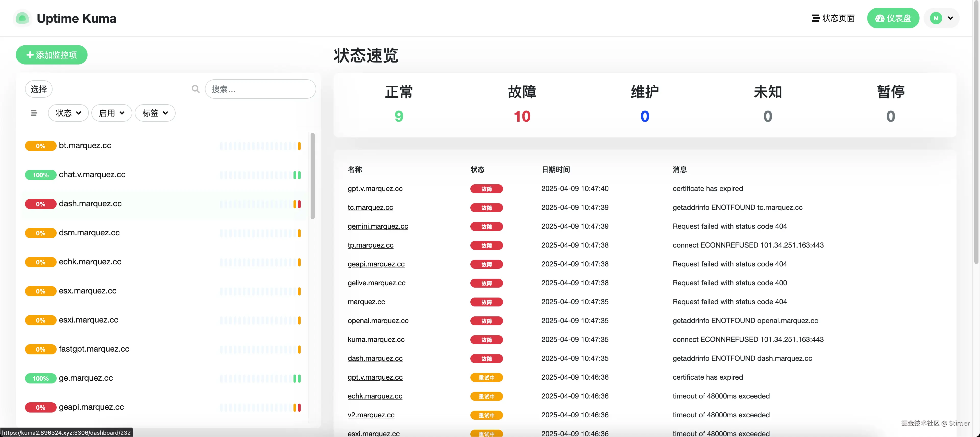Open the tc.marquez.cc monitor link
Image resolution: width=980 pixels, height=437 pixels.
[370, 208]
